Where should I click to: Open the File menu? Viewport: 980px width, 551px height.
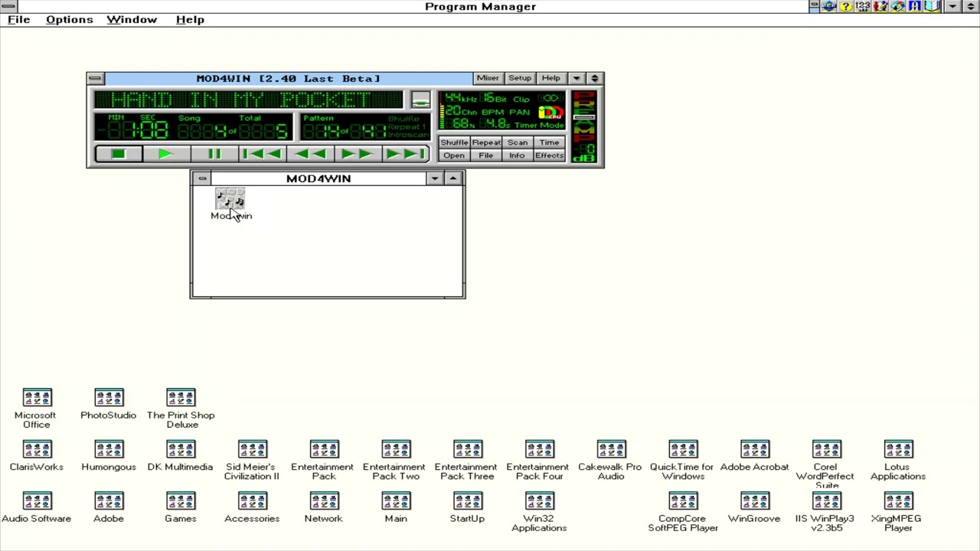tap(18, 20)
